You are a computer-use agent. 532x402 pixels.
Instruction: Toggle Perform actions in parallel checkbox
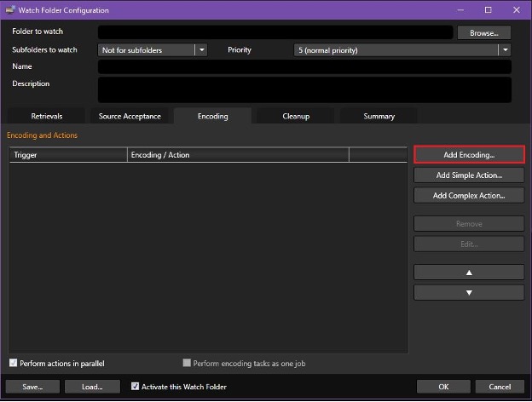14,363
